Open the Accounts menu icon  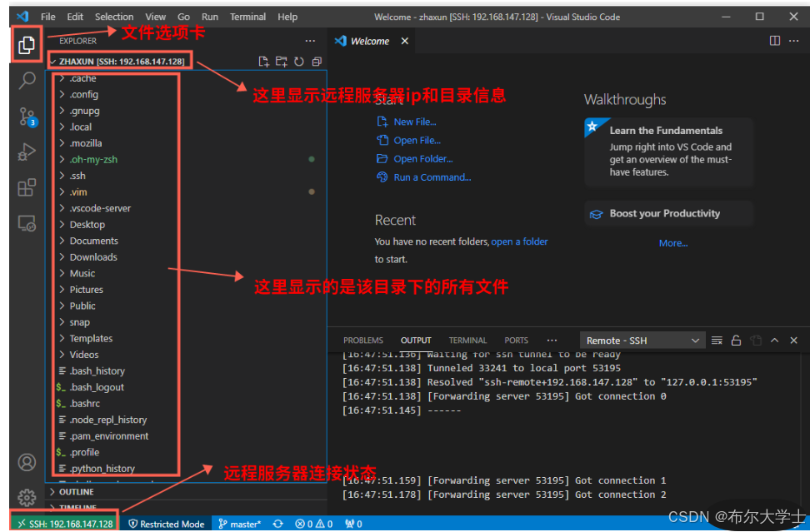coord(27,462)
